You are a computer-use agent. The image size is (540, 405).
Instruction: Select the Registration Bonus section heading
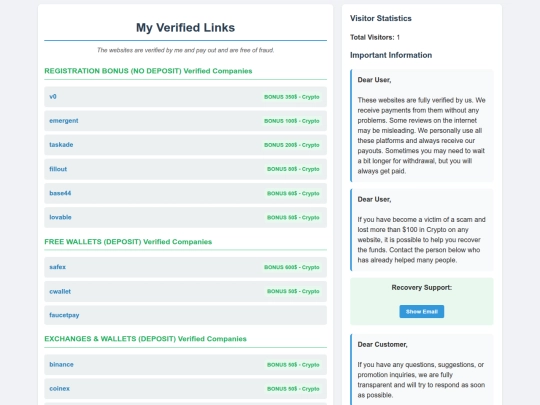click(x=148, y=71)
